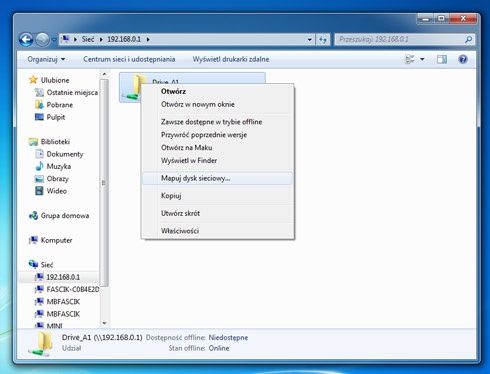Screen dimensions: 490x374
Task: Open Dokumenty library in sidebar
Action: [59, 154]
